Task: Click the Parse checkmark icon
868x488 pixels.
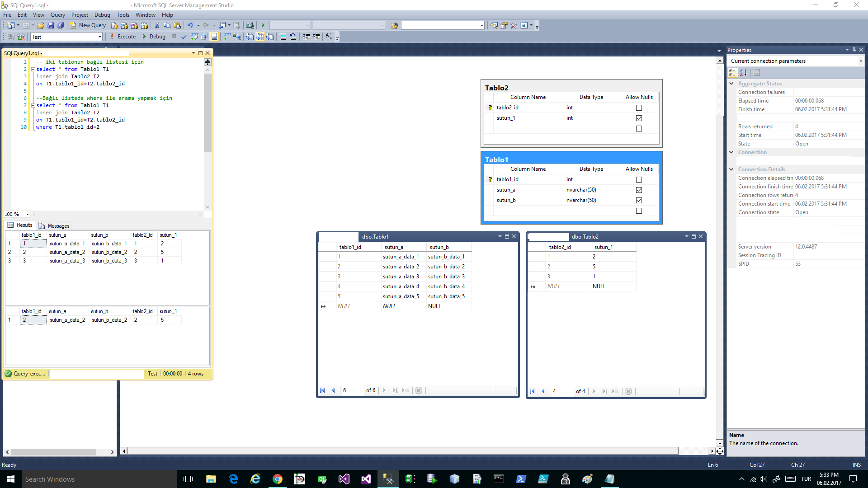Action: click(x=184, y=37)
